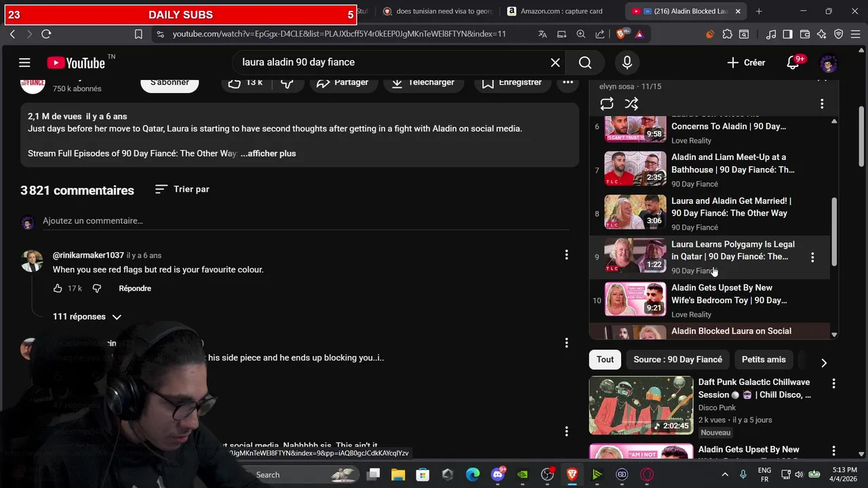
Task: Go to the YouTube home logo
Action: pyautogui.click(x=76, y=63)
